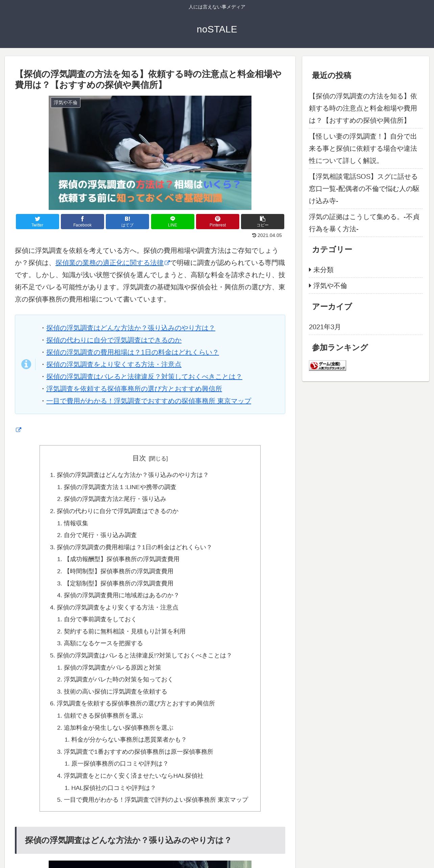Go to TOC section 6 浮気調査を依頼する探偵事務所の選び方
Viewport: 434px width, 868px height.
point(136,703)
